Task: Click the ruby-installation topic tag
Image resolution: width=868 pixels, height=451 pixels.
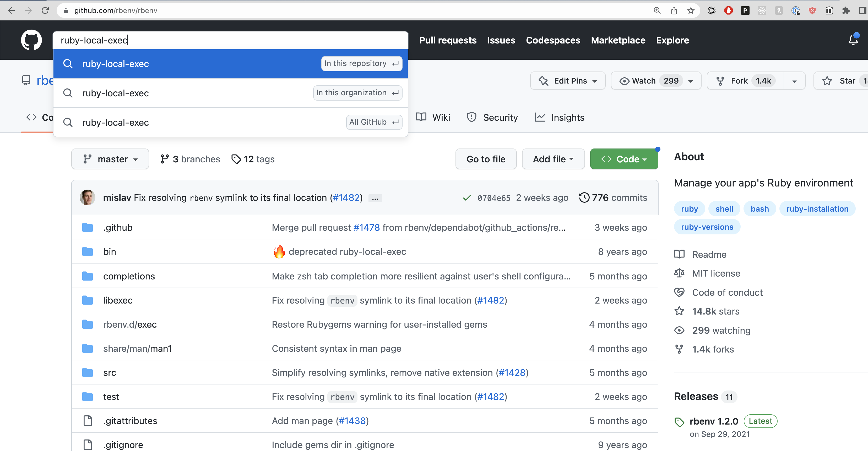Action: (x=817, y=209)
